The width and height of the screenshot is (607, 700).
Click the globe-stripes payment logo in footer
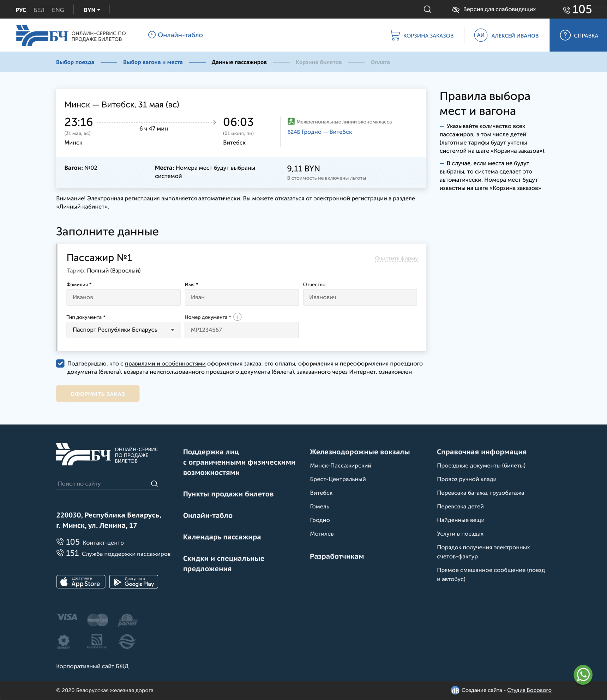[x=127, y=641]
